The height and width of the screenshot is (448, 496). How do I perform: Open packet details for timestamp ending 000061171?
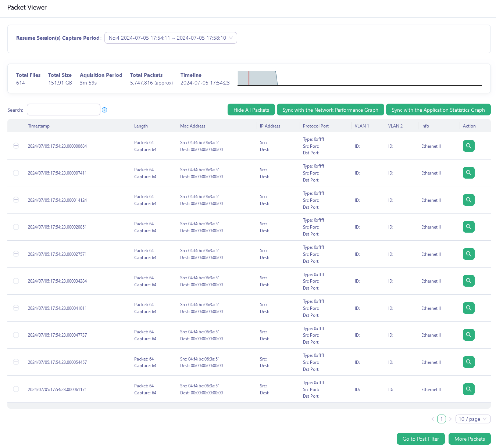(x=468, y=389)
